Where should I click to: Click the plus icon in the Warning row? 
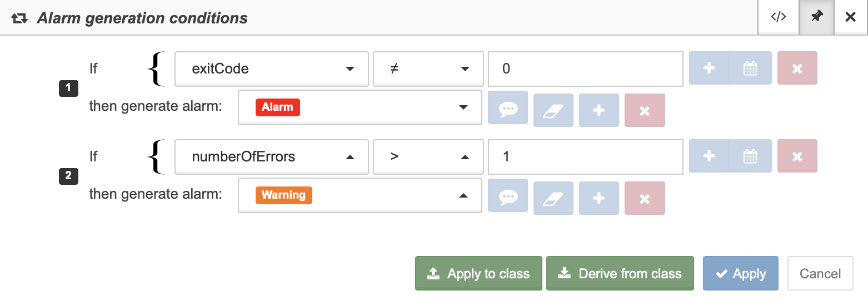point(599,198)
